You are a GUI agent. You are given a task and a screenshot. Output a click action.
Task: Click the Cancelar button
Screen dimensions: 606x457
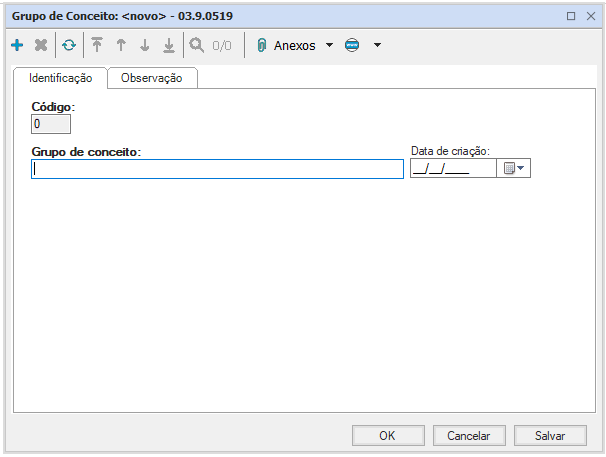point(468,435)
